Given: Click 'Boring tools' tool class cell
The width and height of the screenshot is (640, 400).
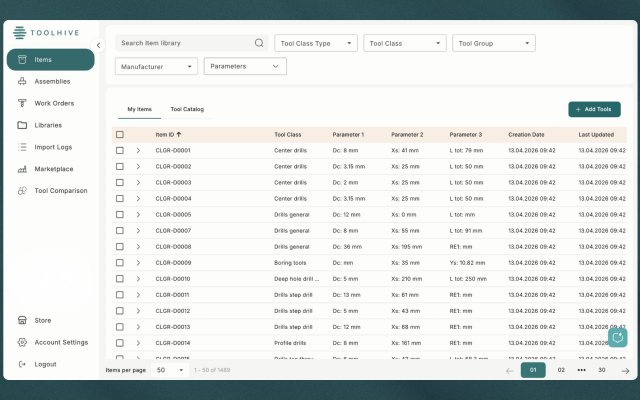Looking at the screenshot, I should [290, 263].
